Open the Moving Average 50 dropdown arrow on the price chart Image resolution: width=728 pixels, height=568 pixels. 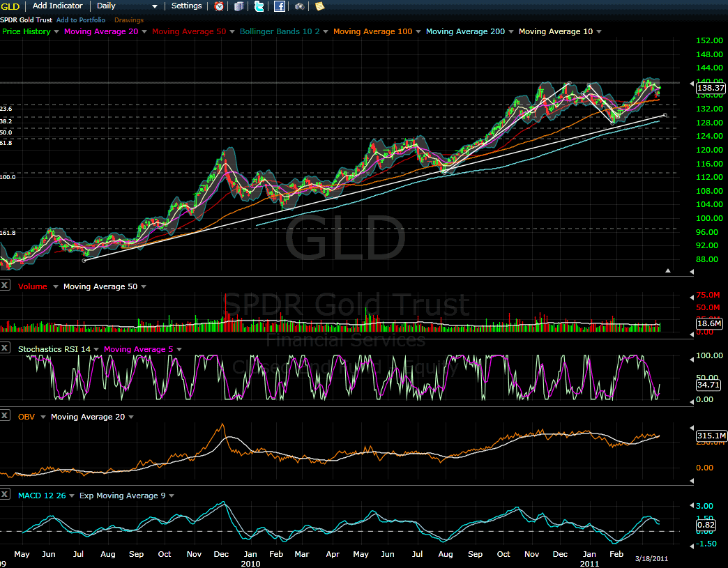(232, 31)
